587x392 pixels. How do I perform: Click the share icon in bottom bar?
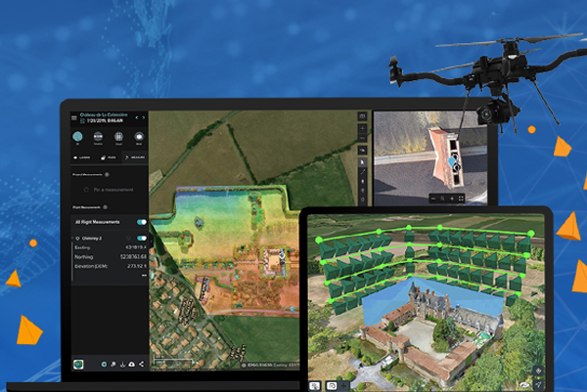click(141, 365)
